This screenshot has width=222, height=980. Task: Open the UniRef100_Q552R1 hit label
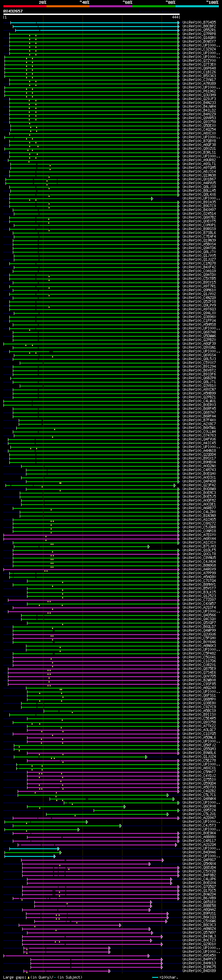(x=199, y=30)
